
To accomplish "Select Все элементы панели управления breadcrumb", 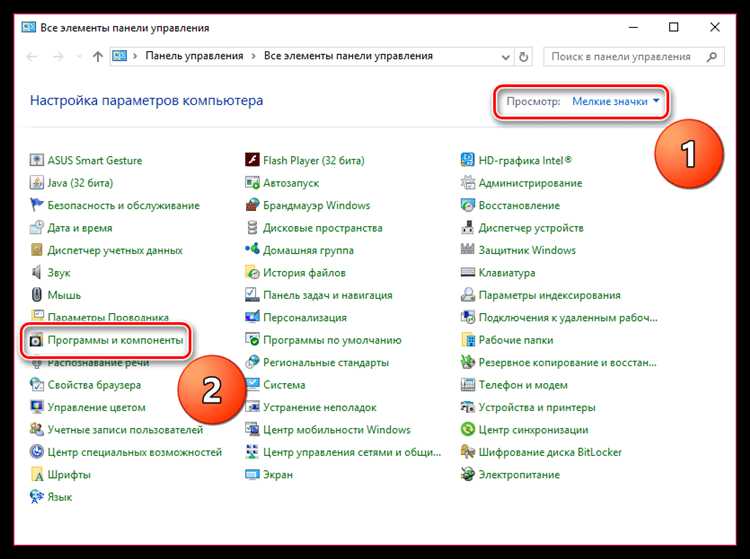I will [348, 56].
